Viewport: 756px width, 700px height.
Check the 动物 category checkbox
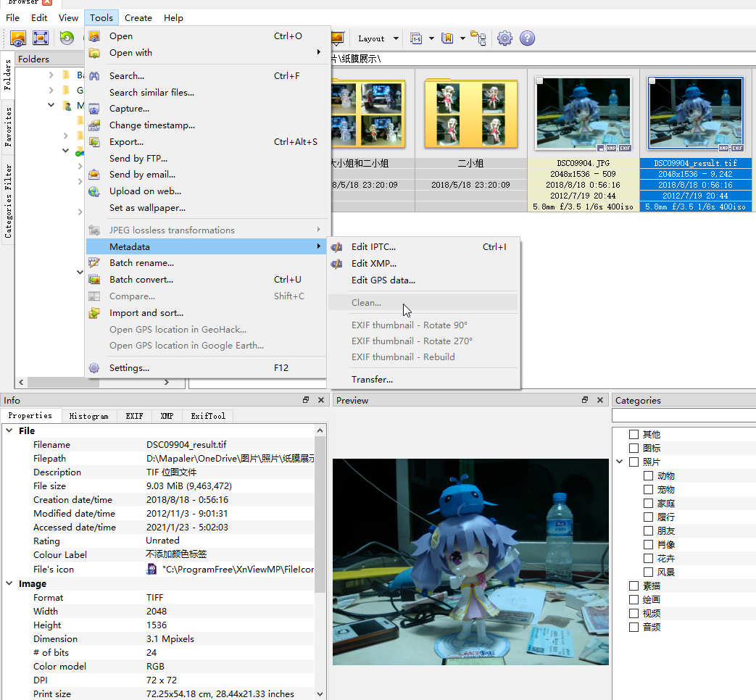click(x=649, y=476)
